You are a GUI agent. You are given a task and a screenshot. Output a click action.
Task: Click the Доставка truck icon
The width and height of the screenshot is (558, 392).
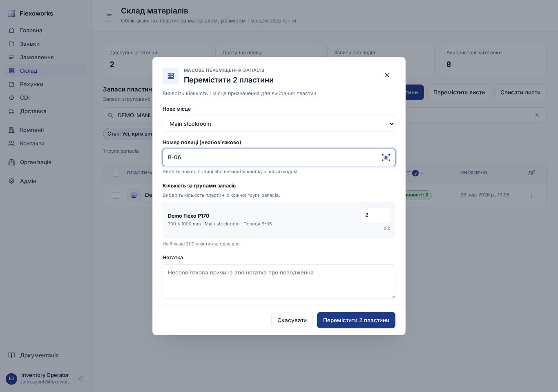pos(11,111)
